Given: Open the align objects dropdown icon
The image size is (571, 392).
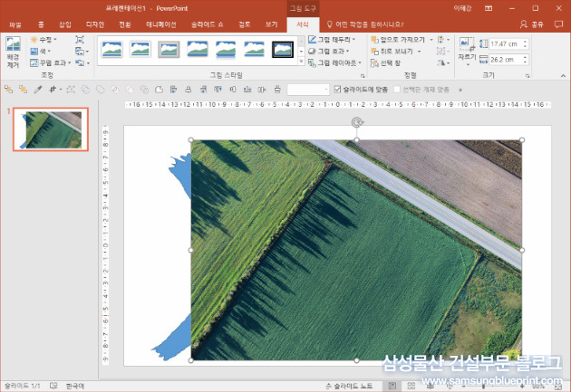Looking at the screenshot, I should click(443, 39).
